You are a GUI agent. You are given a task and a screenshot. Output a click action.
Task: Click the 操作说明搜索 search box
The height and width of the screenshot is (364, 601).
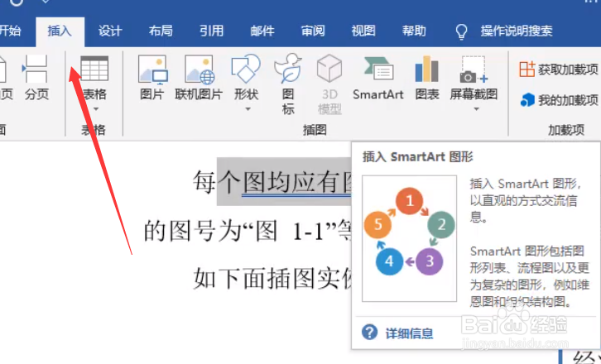[x=517, y=31]
